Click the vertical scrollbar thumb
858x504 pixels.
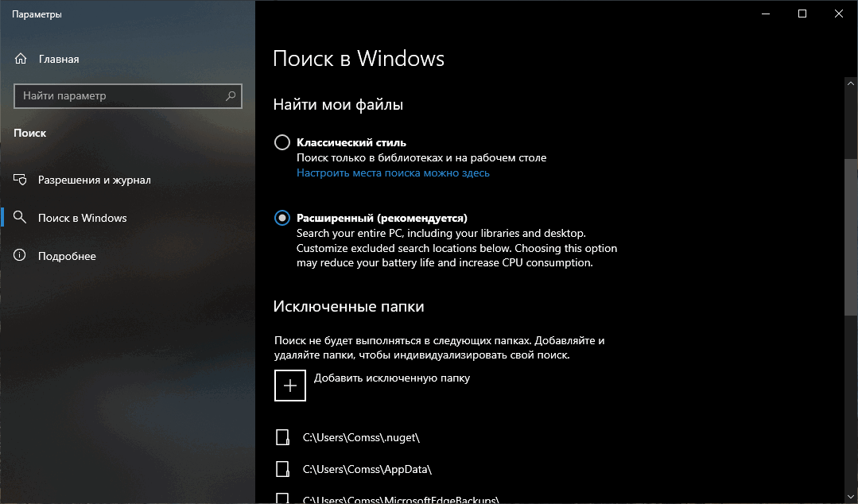pyautogui.click(x=850, y=236)
